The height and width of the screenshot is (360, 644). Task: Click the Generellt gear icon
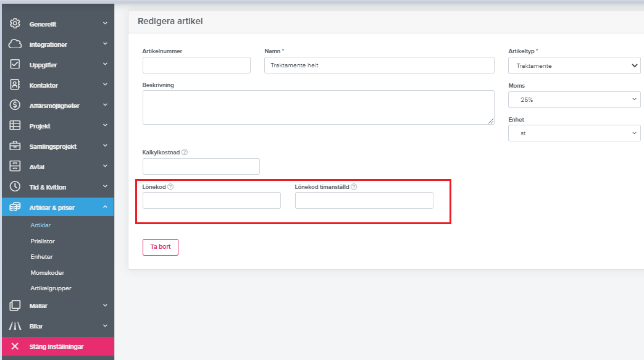click(x=15, y=24)
